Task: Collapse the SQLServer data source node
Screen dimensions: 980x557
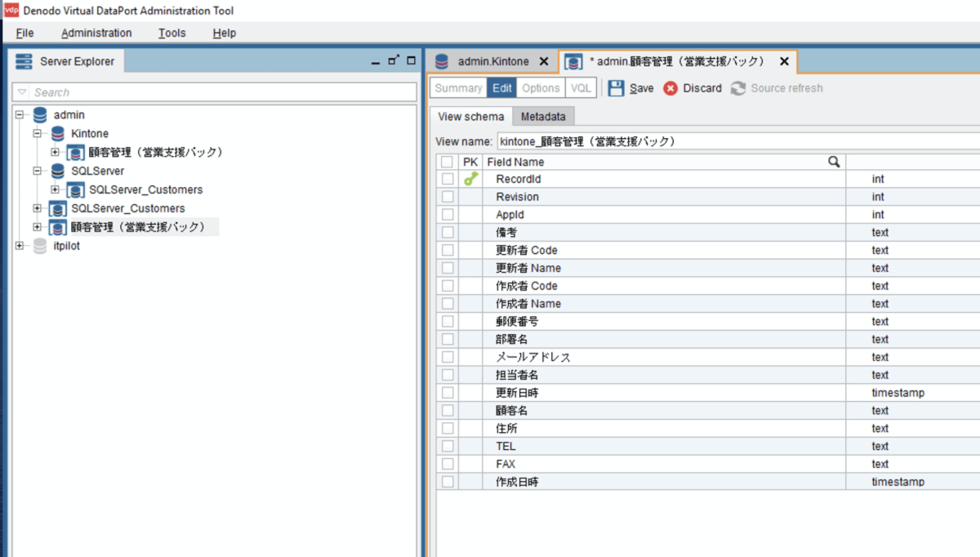Action: (x=37, y=171)
